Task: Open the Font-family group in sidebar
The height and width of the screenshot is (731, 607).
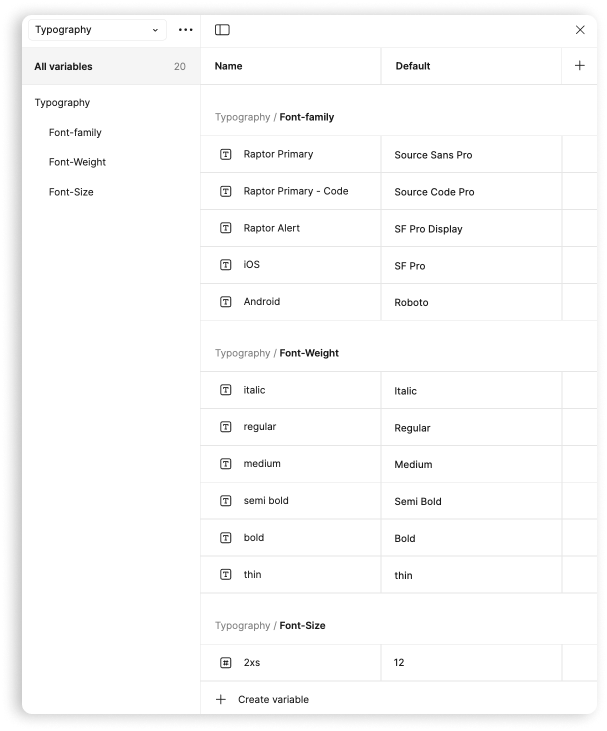Action: click(75, 132)
